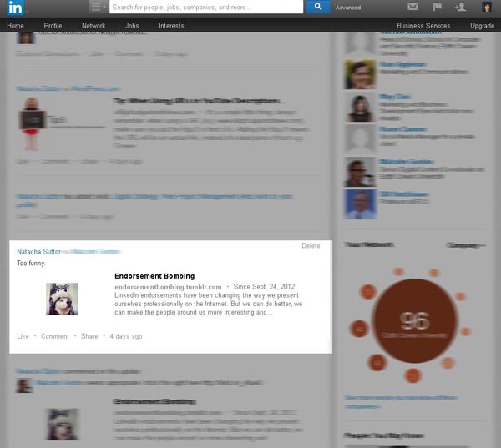Open the add connections icon

point(460,7)
